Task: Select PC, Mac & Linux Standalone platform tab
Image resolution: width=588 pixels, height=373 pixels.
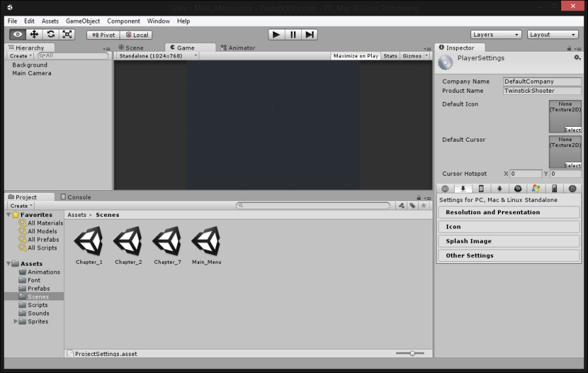Action: coord(463,189)
